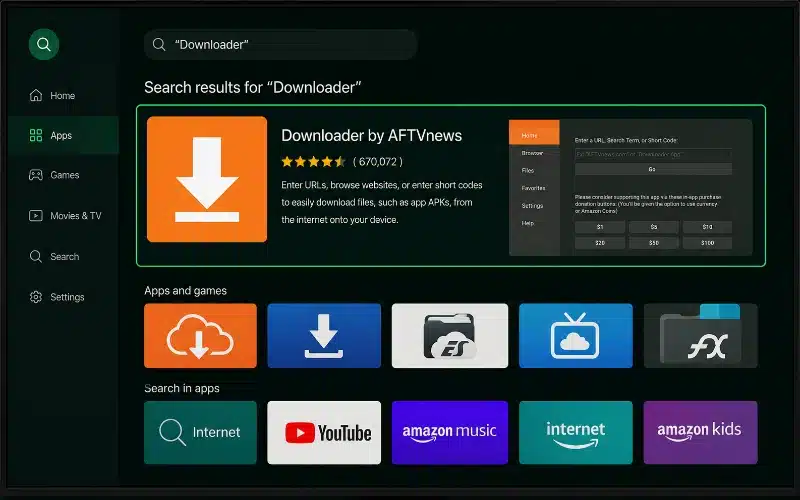The image size is (800, 500).
Task: Click the magnifier icon in search field
Action: point(159,44)
